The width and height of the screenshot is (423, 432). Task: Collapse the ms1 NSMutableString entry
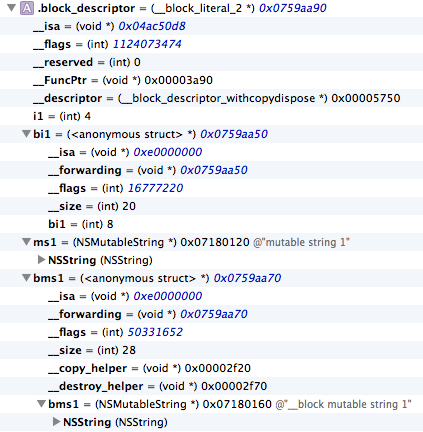[26, 242]
